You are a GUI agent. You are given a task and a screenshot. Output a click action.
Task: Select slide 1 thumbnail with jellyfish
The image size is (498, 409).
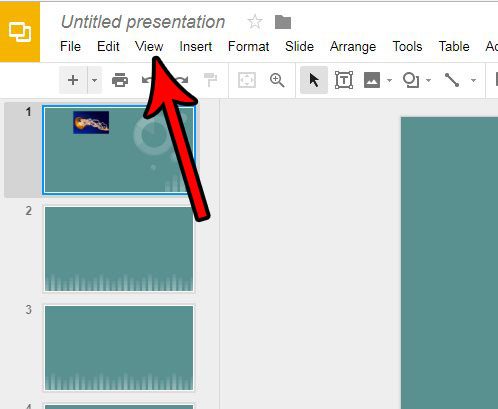119,150
